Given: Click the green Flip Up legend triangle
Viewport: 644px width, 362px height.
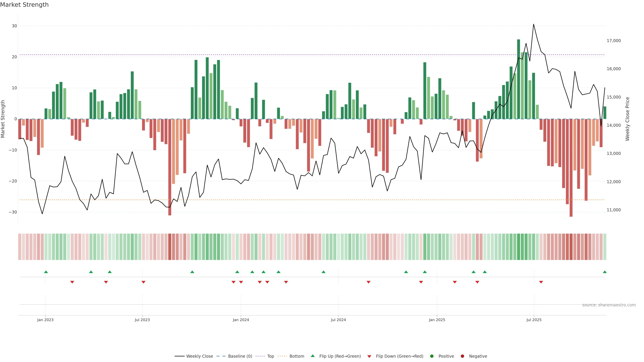Looking at the screenshot, I should 312,356.
